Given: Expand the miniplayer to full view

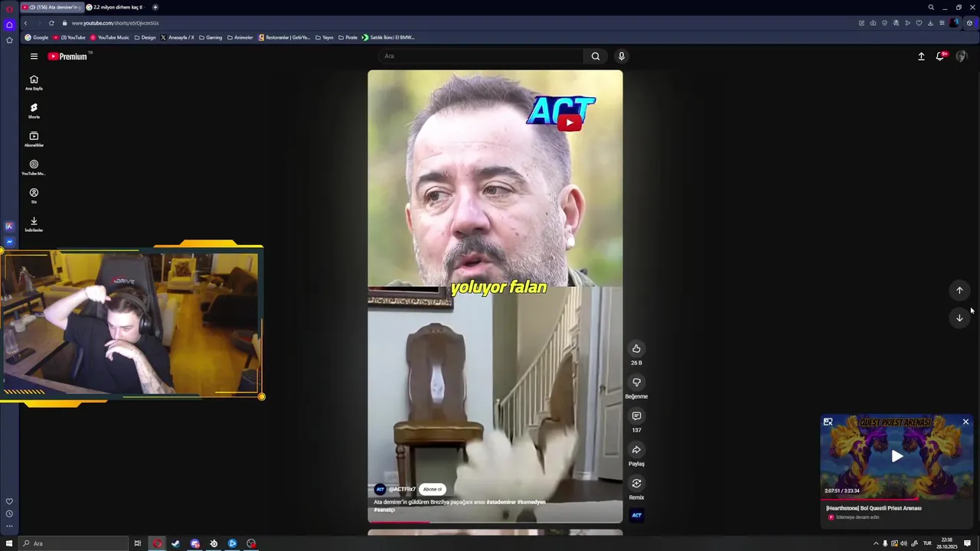Looking at the screenshot, I should pyautogui.click(x=828, y=422).
